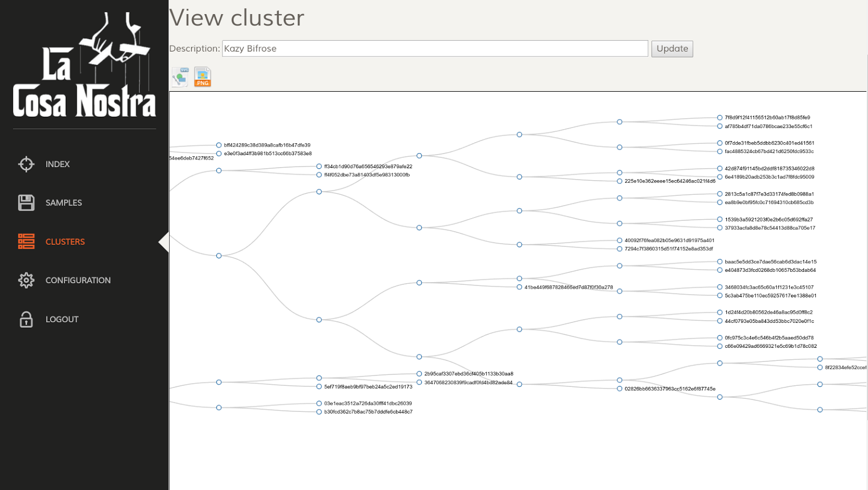Open the CONFIGURATION sidebar entry

click(78, 280)
